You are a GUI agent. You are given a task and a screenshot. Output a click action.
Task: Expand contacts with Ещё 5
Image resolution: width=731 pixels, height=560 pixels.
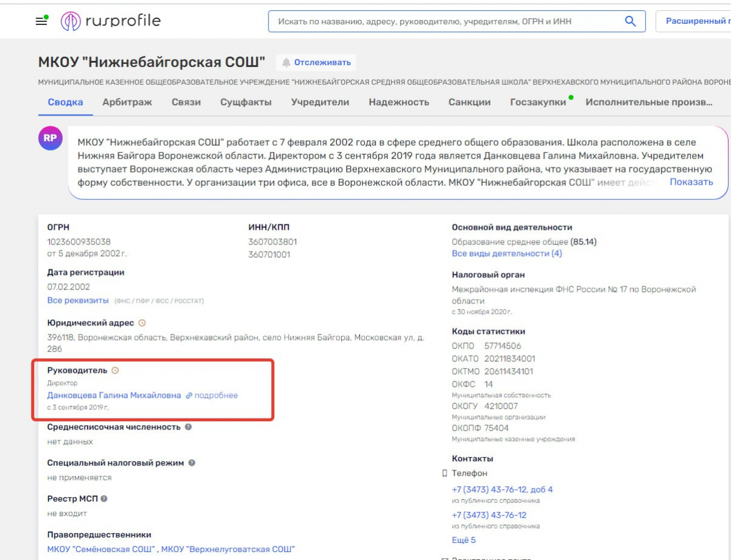tap(464, 540)
